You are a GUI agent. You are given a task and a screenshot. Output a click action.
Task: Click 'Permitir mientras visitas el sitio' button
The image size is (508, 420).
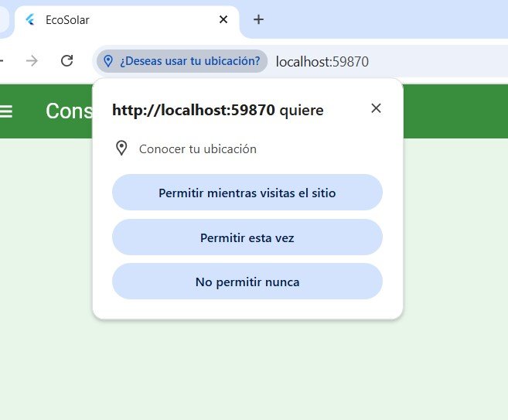click(247, 193)
